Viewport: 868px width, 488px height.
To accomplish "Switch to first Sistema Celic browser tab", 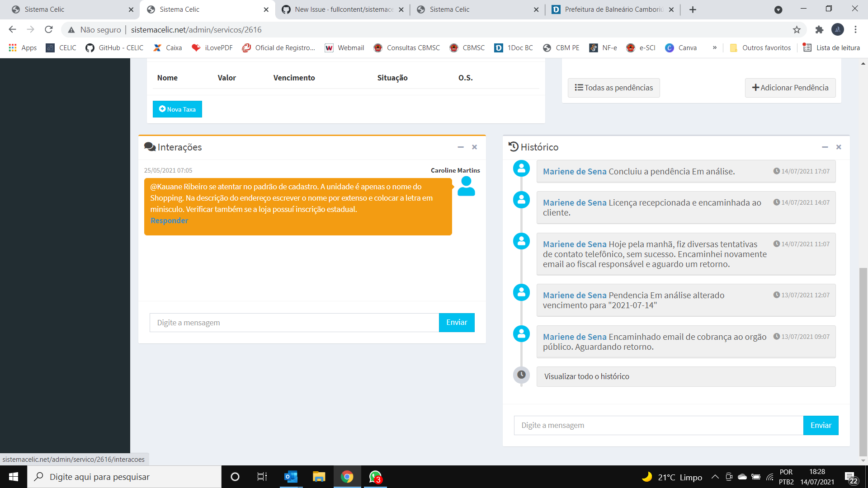I will click(72, 9).
